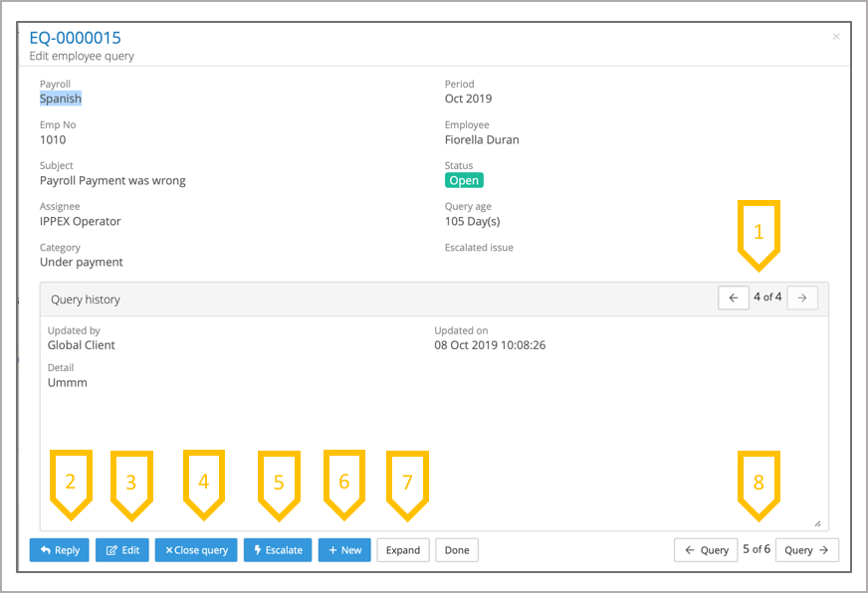Create a new query with the New button

tap(344, 550)
